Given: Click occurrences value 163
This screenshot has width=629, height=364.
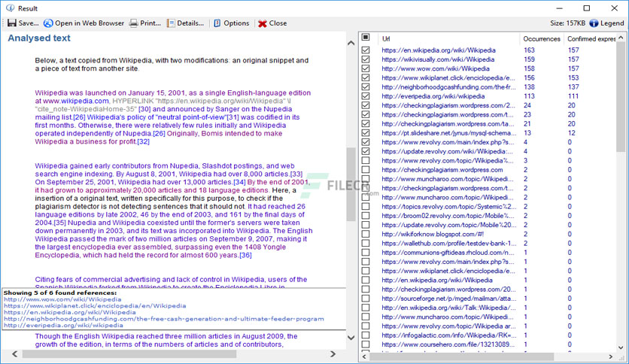Looking at the screenshot, I should coord(529,50).
